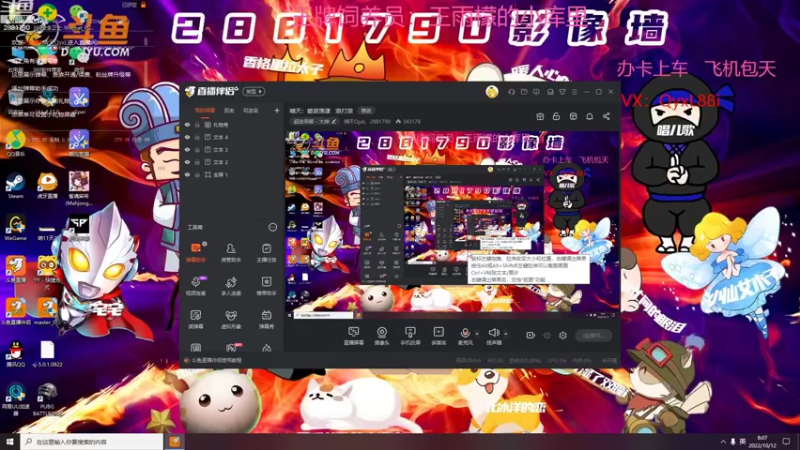The width and height of the screenshot is (800, 450).
Task: Select the active orange scene tab
Action: coord(205,110)
